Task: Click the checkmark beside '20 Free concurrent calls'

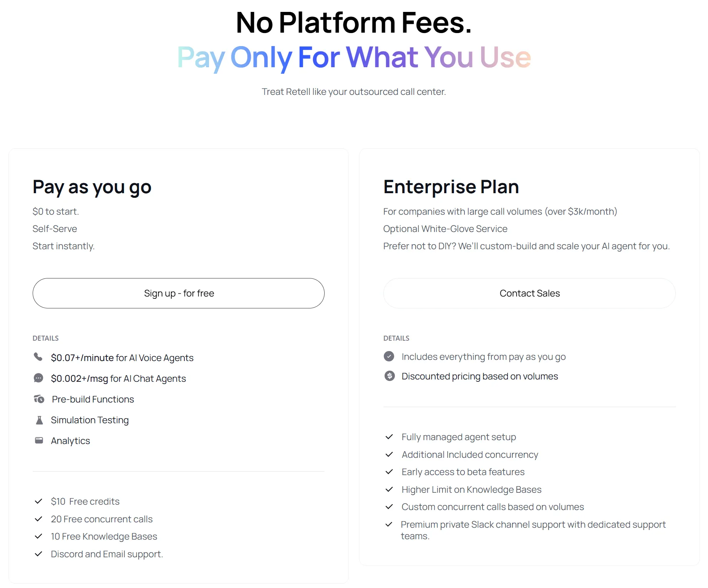Action: (x=38, y=519)
